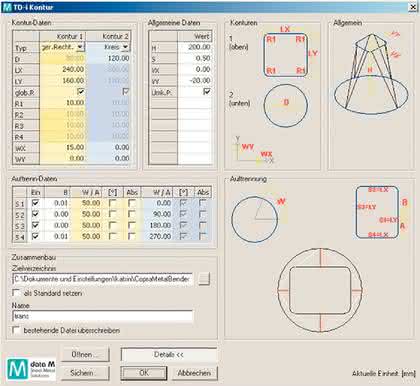The image size is (420, 386).
Task: Toggle Ein checkbox in row S1
Action: click(x=35, y=203)
